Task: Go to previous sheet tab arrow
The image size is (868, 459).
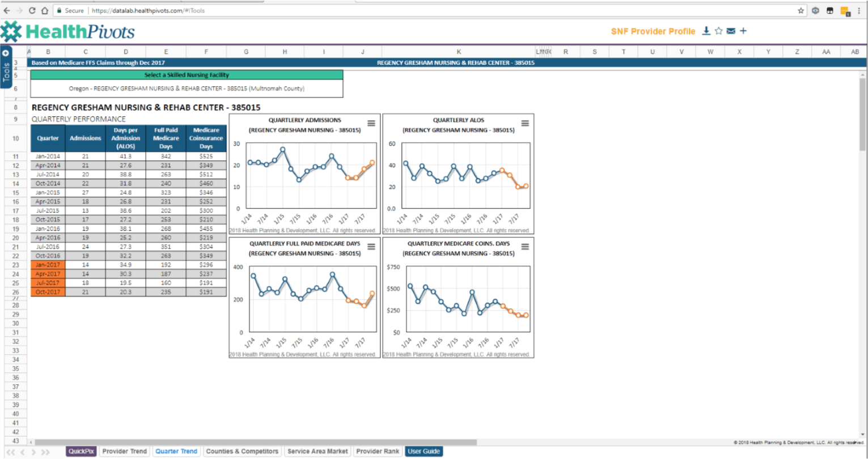Action: click(x=23, y=452)
